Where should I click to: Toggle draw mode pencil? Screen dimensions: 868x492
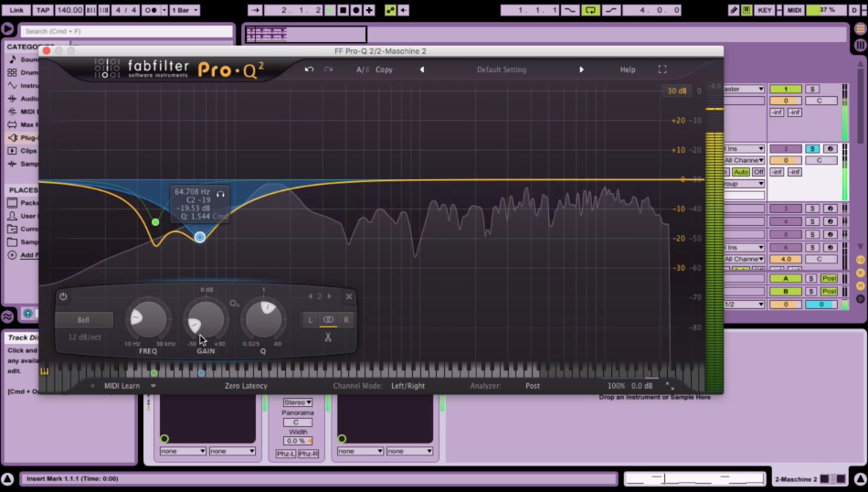734,10
